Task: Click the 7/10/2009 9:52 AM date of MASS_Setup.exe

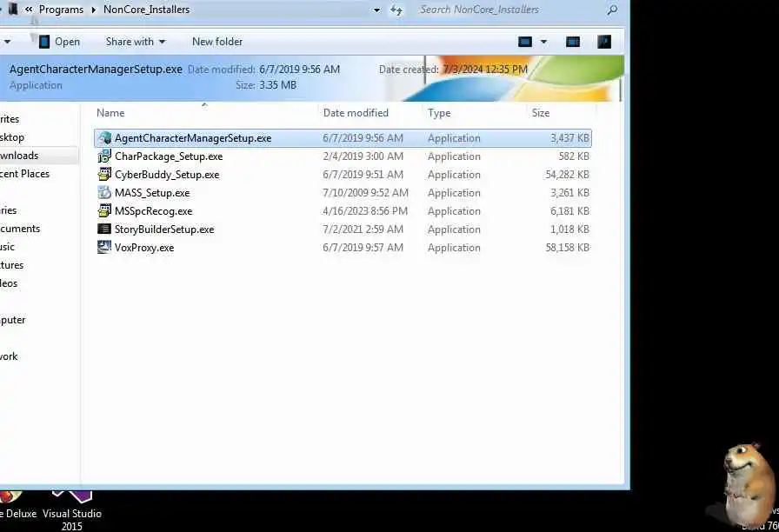Action: 366,193
